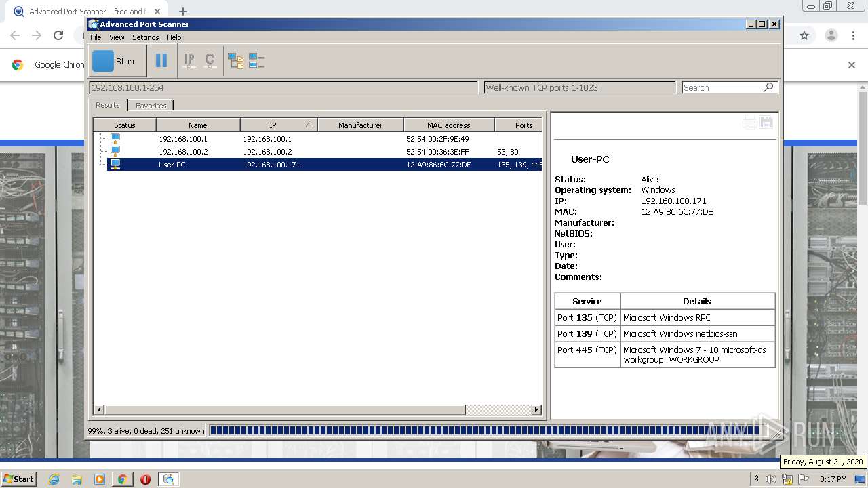The image size is (868, 488).
Task: Open a new Chrome tab
Action: point(183,12)
